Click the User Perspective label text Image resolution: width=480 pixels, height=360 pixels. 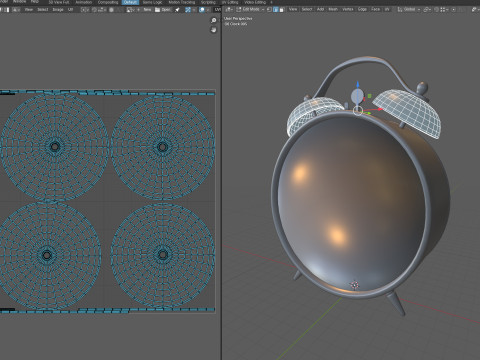[x=238, y=19]
